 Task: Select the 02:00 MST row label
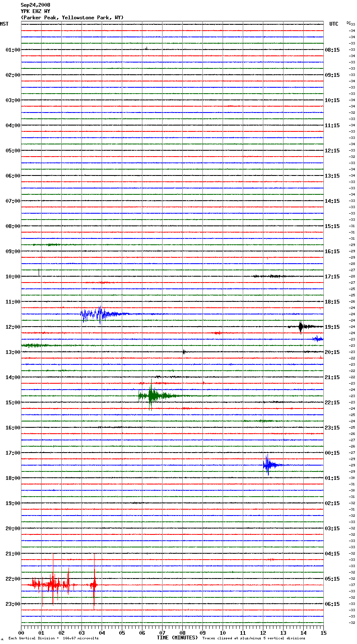click(x=13, y=75)
